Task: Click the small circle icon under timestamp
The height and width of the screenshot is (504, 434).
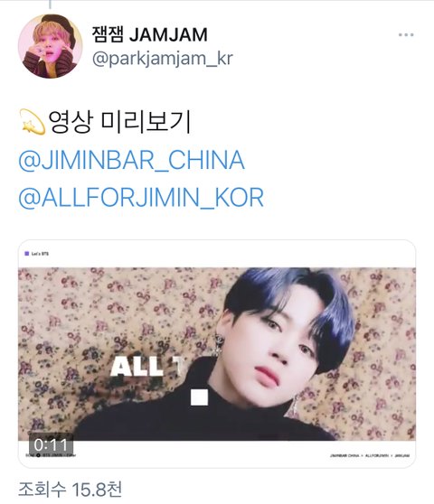Action: tap(38, 455)
